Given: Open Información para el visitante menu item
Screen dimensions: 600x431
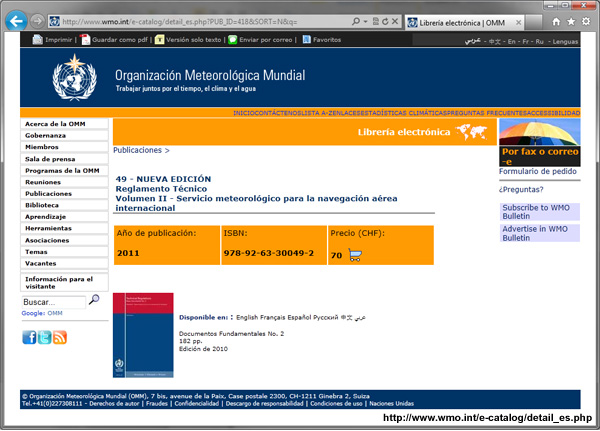Looking at the screenshot, I should [64, 282].
